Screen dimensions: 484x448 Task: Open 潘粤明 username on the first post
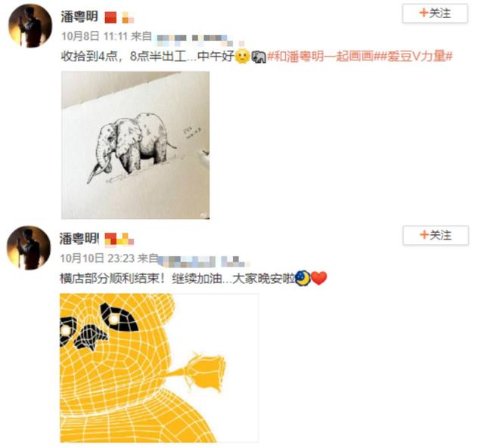click(79, 17)
